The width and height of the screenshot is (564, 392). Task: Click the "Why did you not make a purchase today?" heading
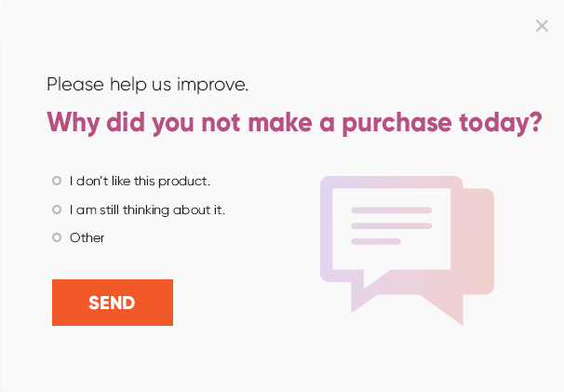click(294, 123)
